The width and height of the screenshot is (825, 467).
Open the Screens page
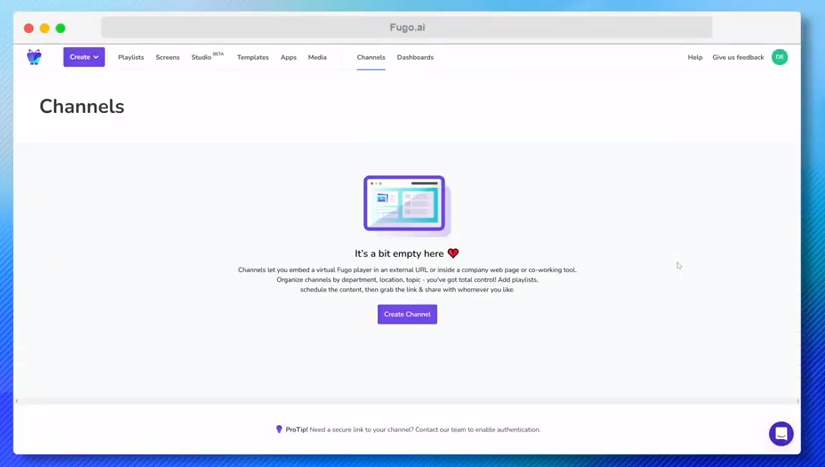167,57
